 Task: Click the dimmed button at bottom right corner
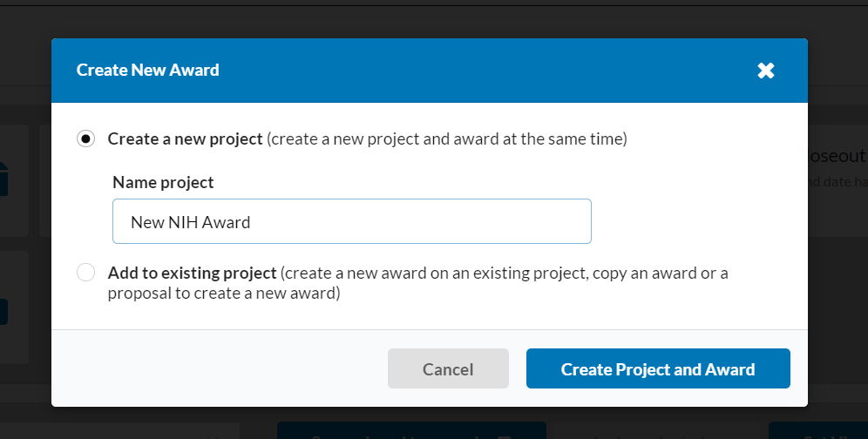[x=818, y=430]
